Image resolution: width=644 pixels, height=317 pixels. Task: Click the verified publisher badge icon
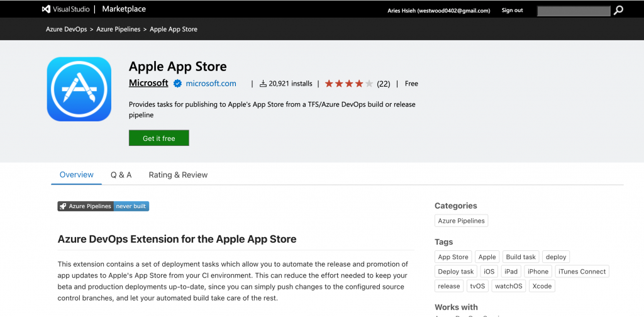click(177, 84)
